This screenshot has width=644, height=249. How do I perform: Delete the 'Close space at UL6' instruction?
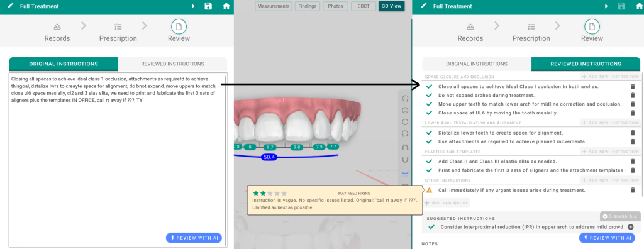(633, 113)
